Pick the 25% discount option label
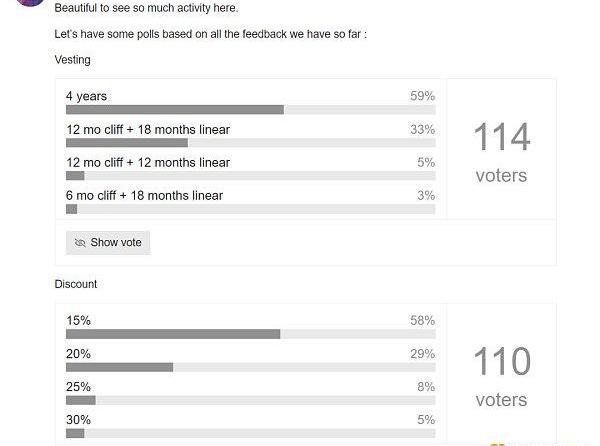The height and width of the screenshot is (446, 600). 78,386
